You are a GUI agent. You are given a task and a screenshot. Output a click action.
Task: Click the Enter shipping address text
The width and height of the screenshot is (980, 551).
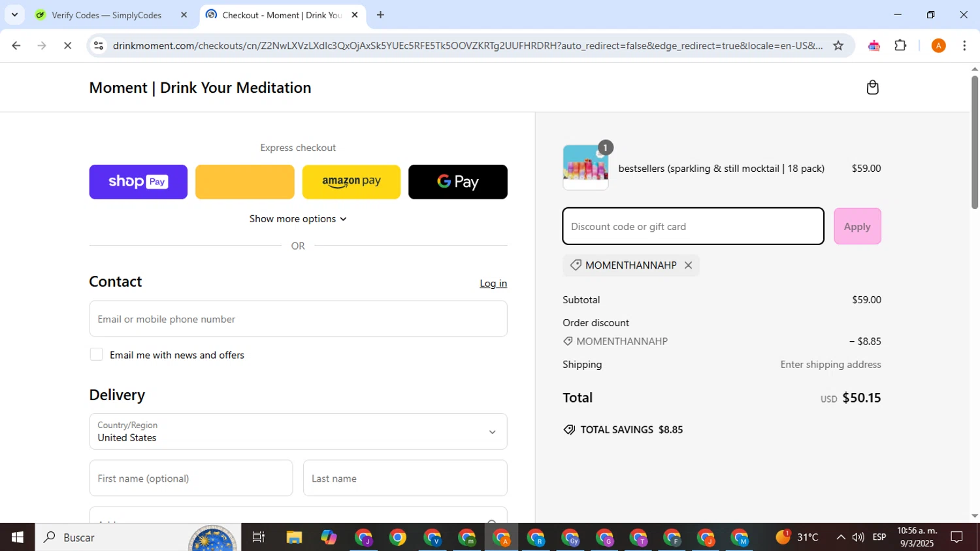click(x=830, y=365)
